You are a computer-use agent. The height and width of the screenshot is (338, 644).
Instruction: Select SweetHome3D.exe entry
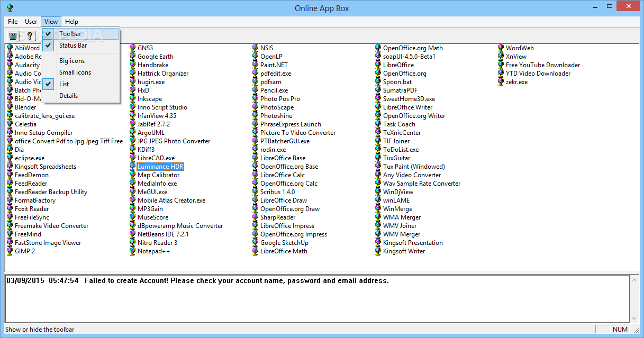(x=409, y=99)
